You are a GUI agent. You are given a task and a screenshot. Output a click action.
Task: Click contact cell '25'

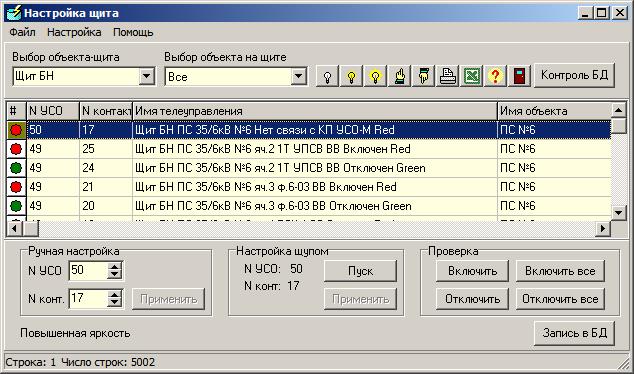(106, 149)
